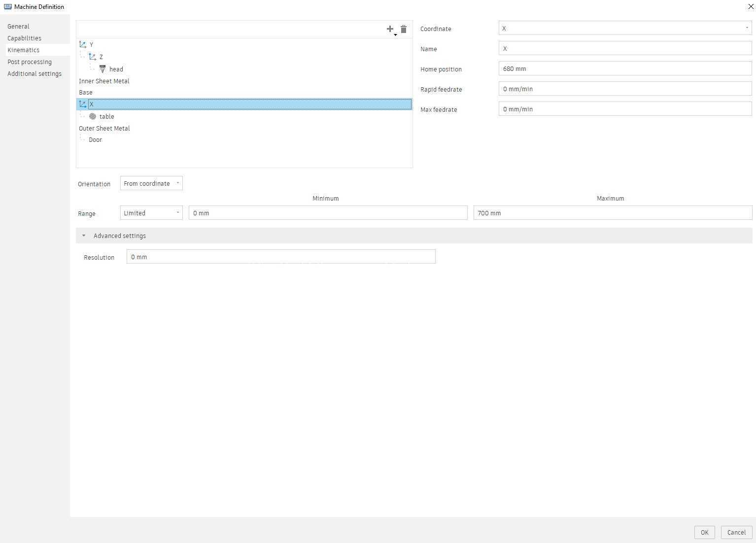The width and height of the screenshot is (756, 543).
Task: Click the Resolution input field
Action: (x=281, y=257)
